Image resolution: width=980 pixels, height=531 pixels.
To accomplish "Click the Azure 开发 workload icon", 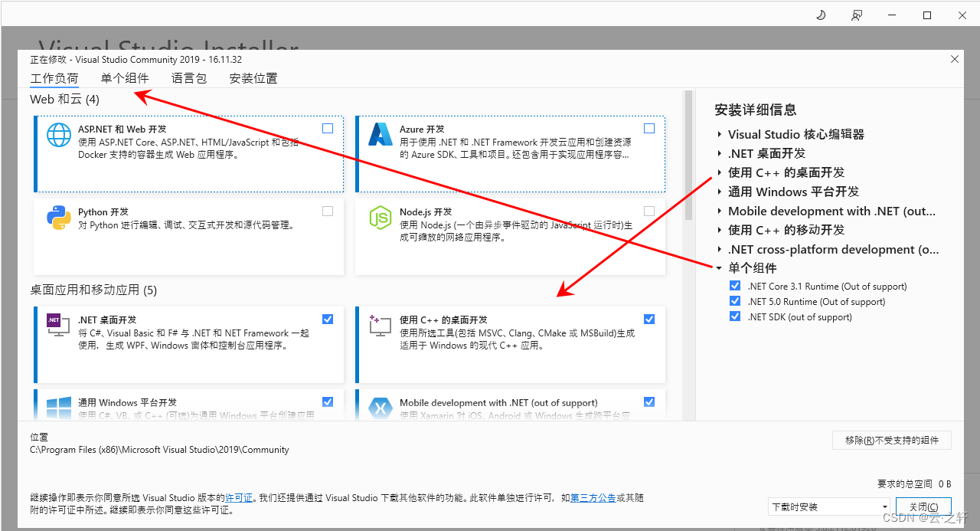I will click(381, 134).
